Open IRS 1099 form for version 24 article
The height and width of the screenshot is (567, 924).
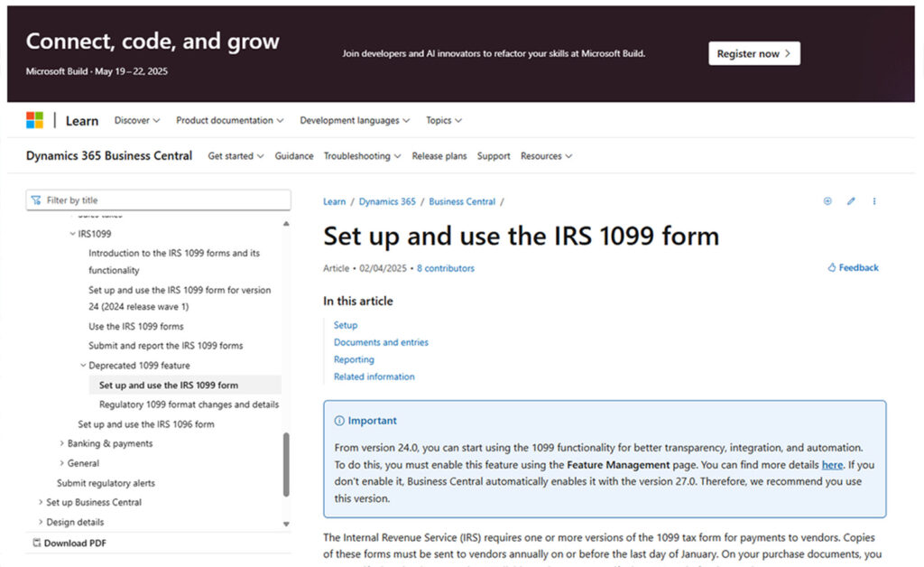180,298
